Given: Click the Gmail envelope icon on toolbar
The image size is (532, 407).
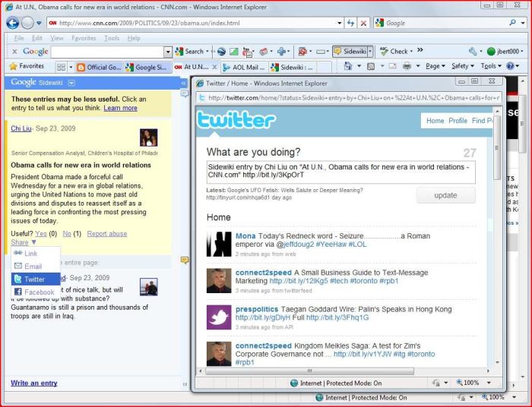Looking at the screenshot, I should (263, 52).
